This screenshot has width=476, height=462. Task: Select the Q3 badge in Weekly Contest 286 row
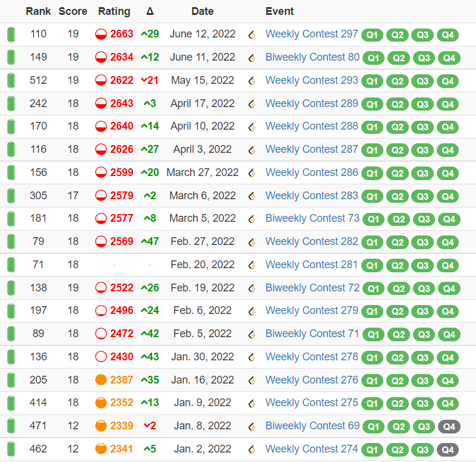coord(423,173)
